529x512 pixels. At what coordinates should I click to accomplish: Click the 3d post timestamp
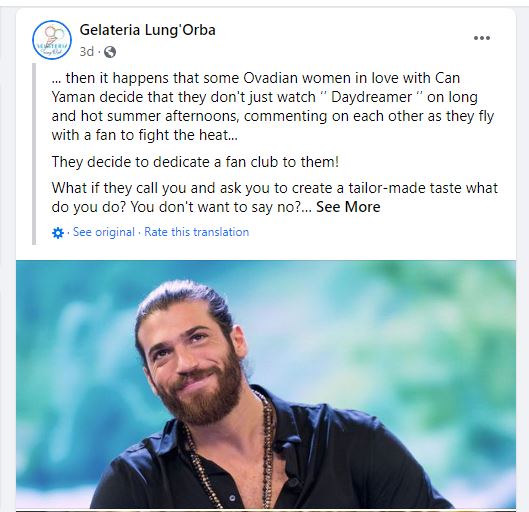click(87, 52)
